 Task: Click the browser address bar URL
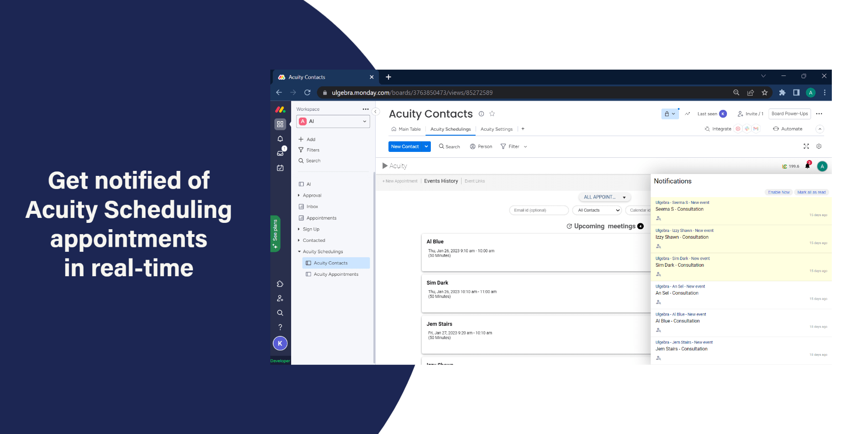pos(412,93)
